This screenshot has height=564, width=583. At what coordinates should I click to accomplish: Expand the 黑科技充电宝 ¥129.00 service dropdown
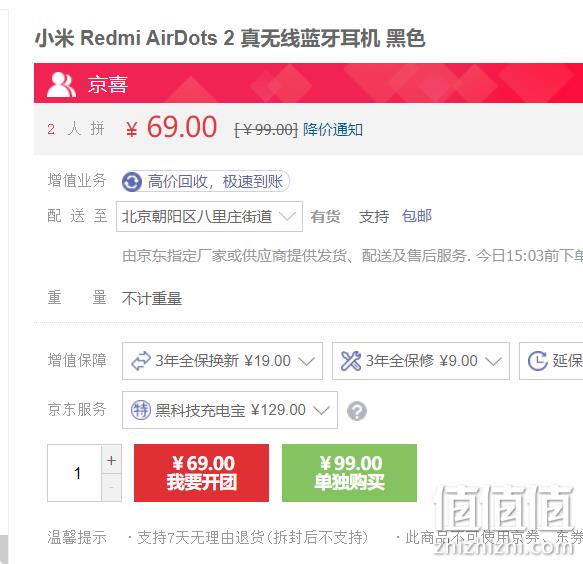(230, 410)
